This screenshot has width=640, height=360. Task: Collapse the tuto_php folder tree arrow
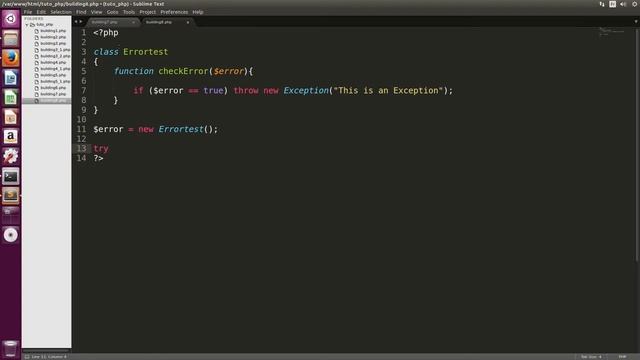[27, 25]
